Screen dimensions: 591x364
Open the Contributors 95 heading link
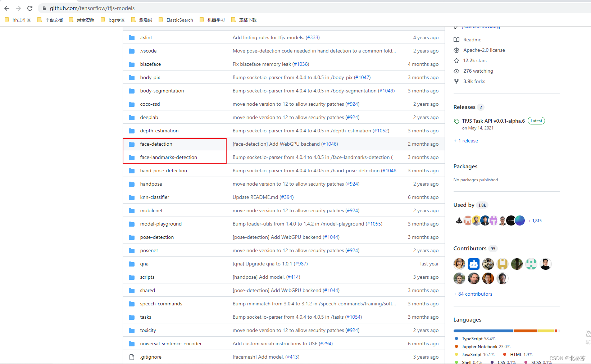click(475, 249)
